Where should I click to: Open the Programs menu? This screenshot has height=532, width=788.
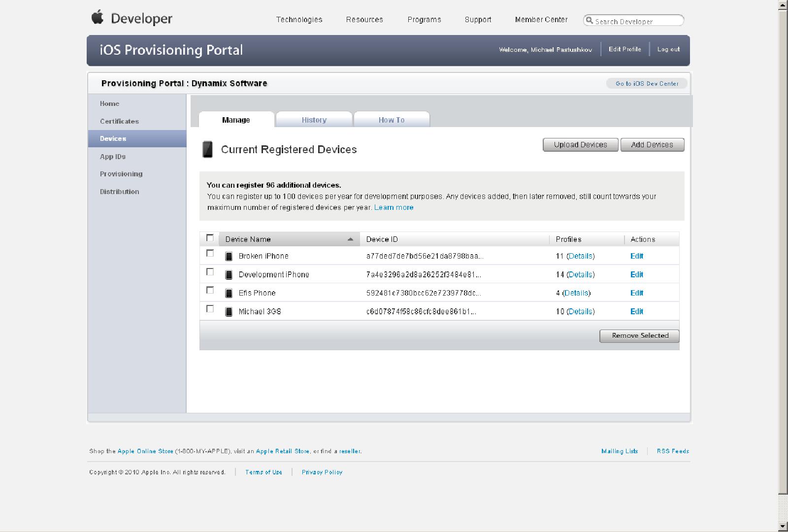pyautogui.click(x=424, y=20)
